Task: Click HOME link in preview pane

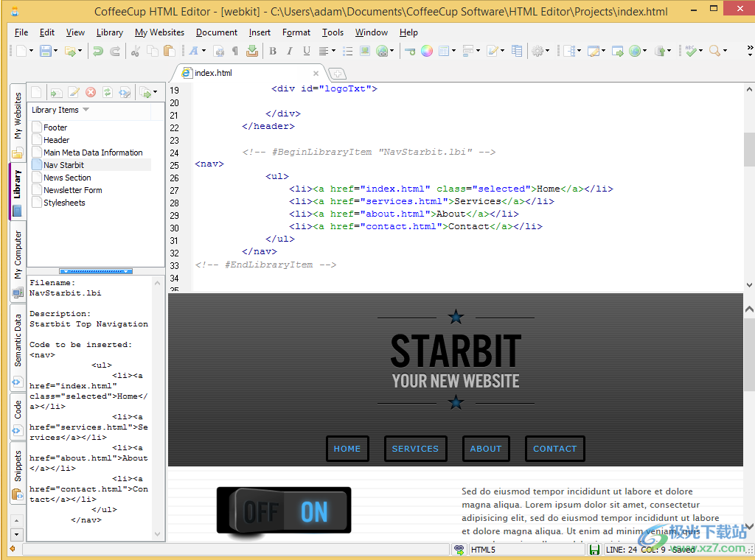Action: 347,449
